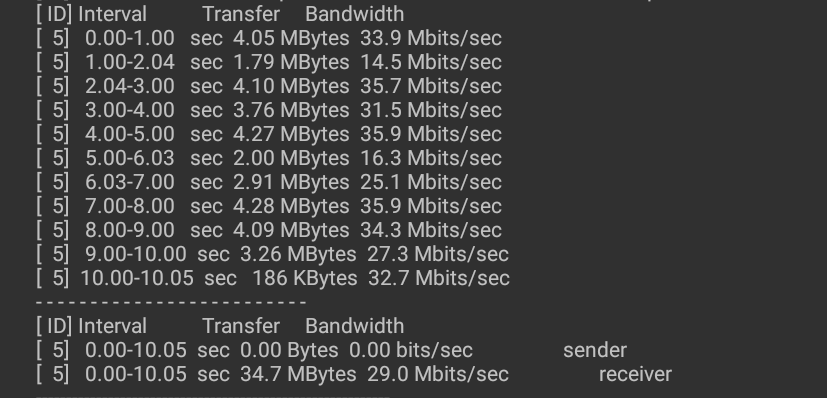Click the 4.00-5.00 interval entry
The height and width of the screenshot is (398, 827).
(x=130, y=134)
